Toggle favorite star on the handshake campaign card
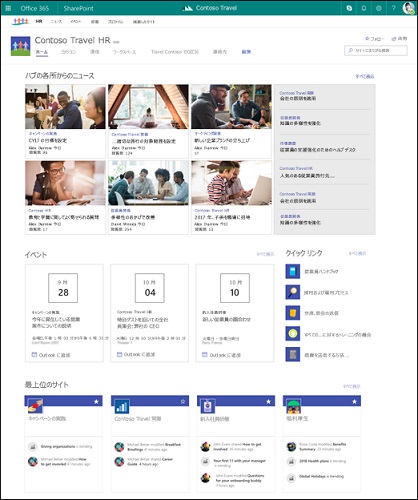Image resolution: width=418 pixels, height=500 pixels. 96,401
